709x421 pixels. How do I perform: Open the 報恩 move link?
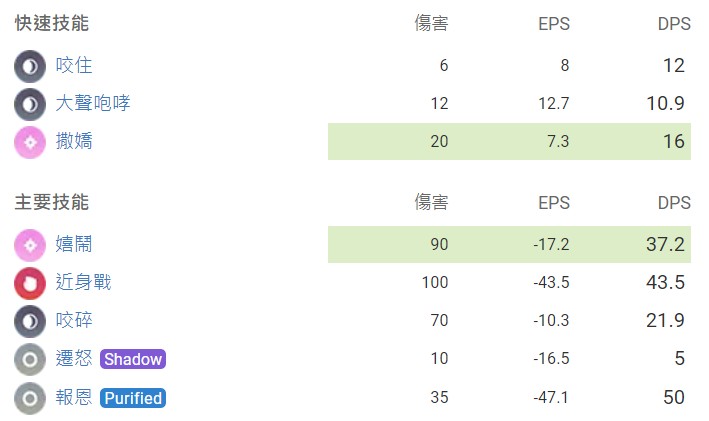(74, 398)
